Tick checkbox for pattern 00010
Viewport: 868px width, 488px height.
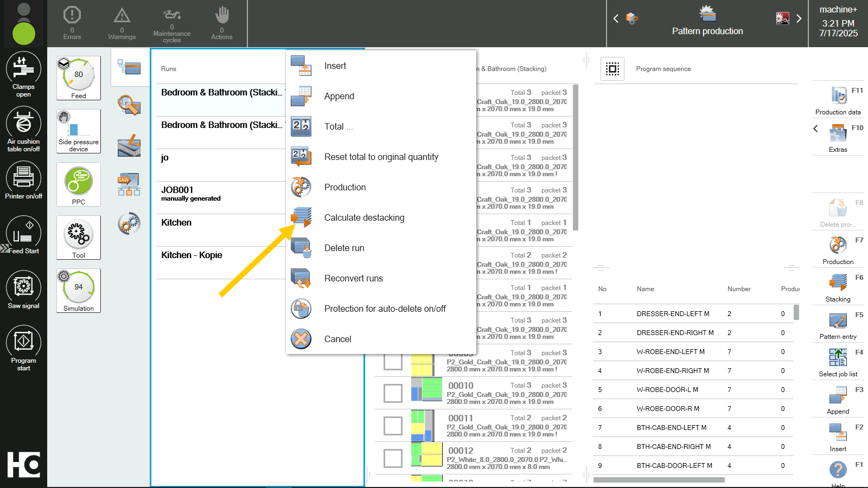coord(393,393)
